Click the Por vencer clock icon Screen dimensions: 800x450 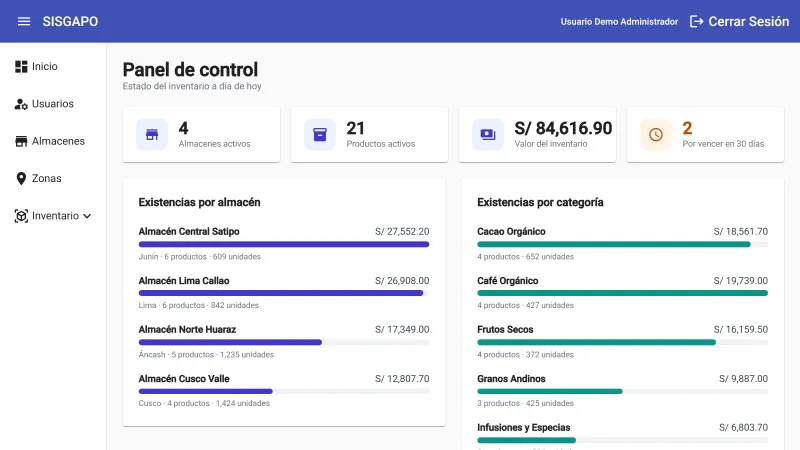pyautogui.click(x=656, y=135)
